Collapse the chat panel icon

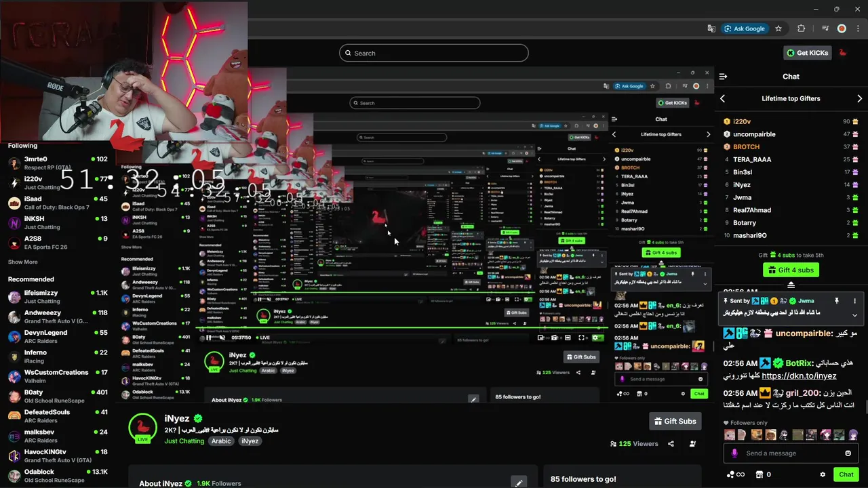723,77
